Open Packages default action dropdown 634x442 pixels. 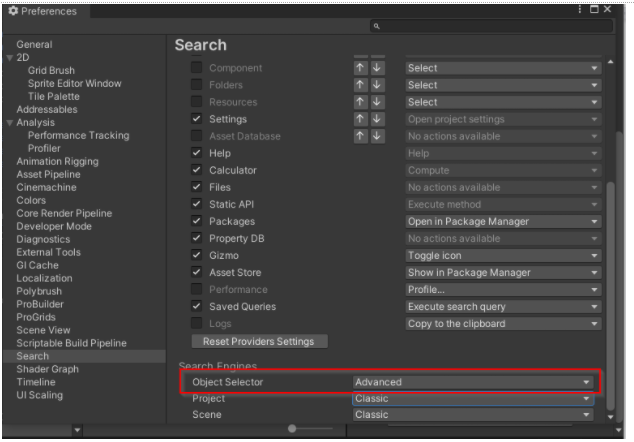pyautogui.click(x=503, y=221)
